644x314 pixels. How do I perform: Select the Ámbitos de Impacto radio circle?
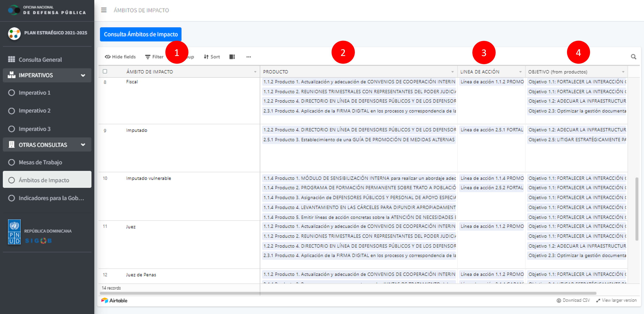[12, 180]
